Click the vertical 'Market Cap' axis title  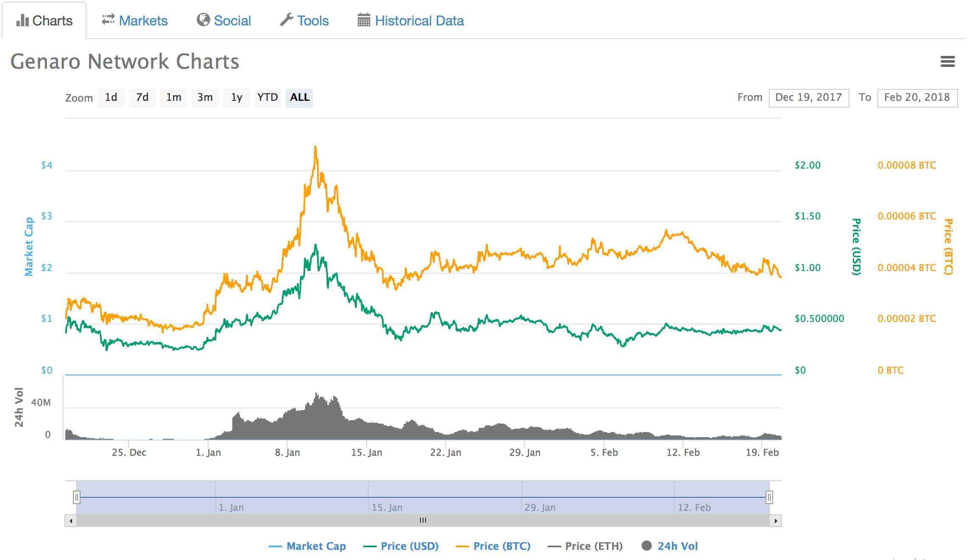(x=29, y=247)
